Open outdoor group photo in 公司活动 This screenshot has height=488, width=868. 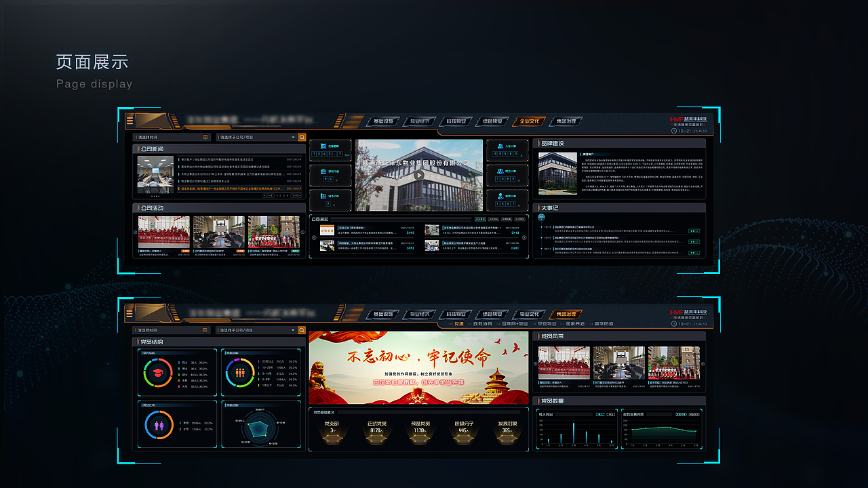click(x=274, y=232)
